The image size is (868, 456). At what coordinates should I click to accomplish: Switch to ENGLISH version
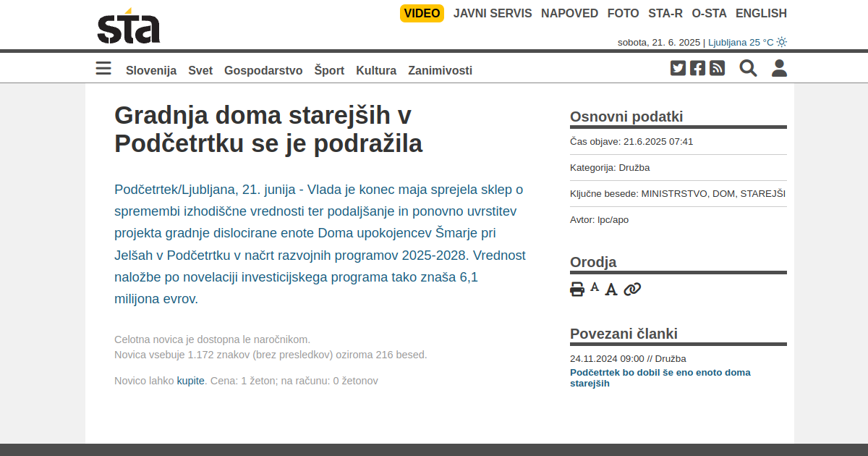[x=761, y=13]
